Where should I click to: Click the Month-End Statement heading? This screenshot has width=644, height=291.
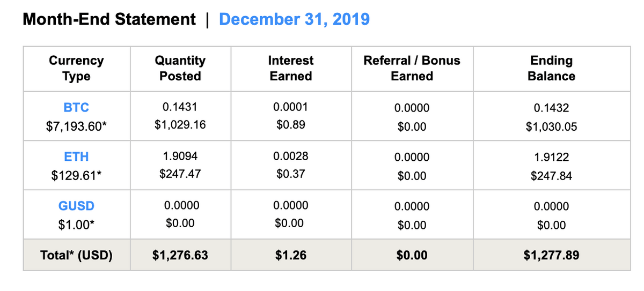109,20
